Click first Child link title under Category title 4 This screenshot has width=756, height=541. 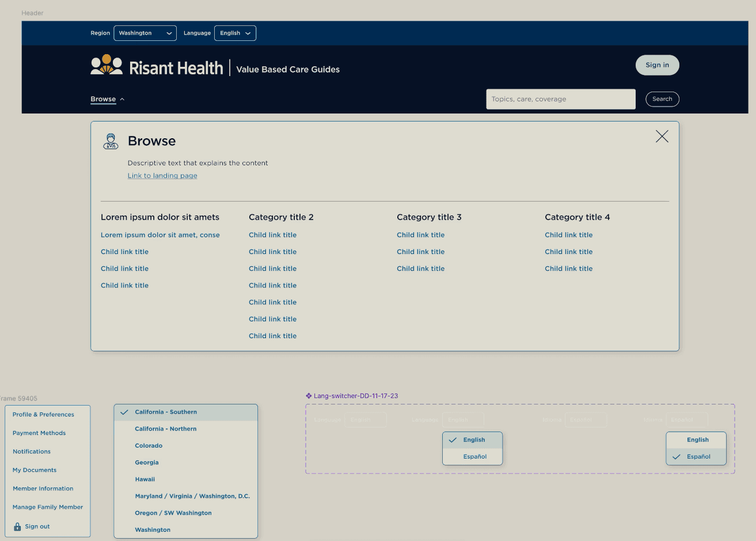pos(569,235)
